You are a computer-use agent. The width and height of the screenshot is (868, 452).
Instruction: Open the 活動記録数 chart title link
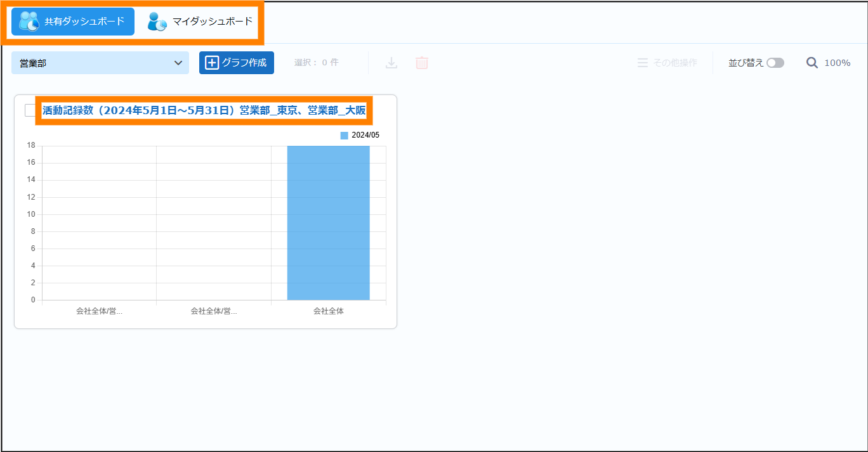(204, 110)
